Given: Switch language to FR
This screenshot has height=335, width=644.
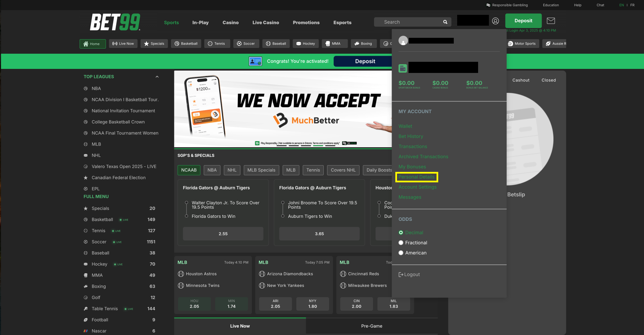Looking at the screenshot, I should point(632,5).
